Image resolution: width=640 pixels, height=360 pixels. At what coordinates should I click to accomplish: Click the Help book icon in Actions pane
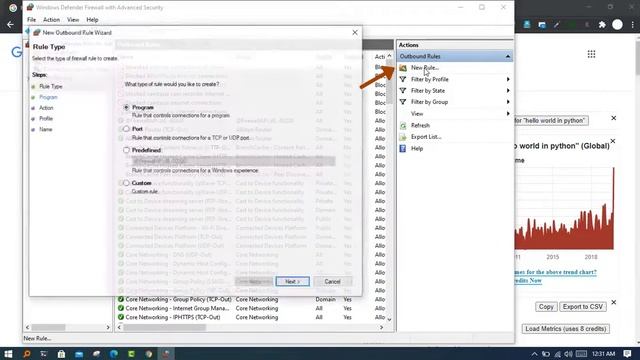[x=403, y=149]
